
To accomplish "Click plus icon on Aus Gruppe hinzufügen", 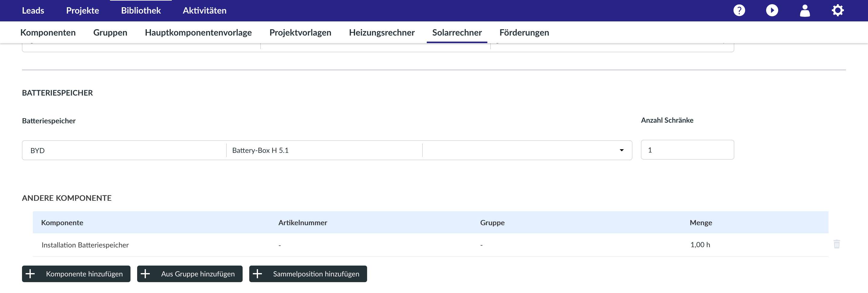I will click(145, 274).
